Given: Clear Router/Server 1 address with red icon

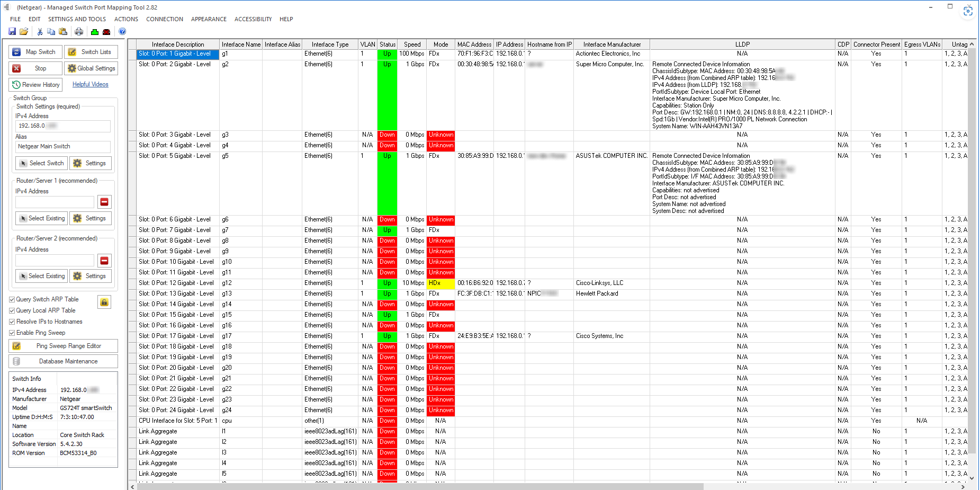Looking at the screenshot, I should point(104,202).
